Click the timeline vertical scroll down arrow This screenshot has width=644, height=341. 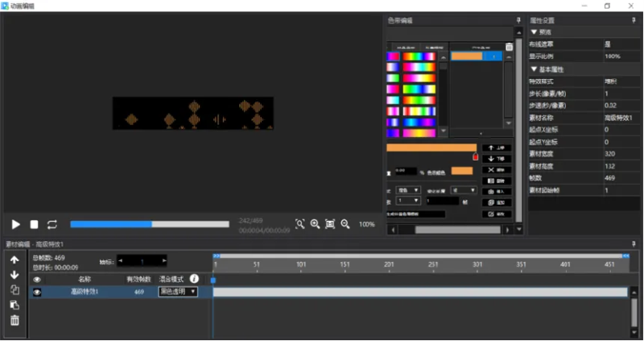[634, 332]
